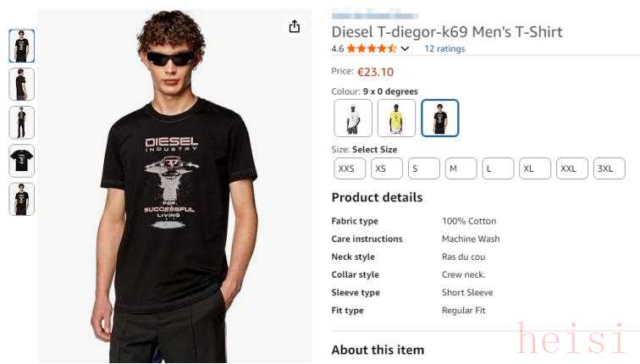This screenshot has width=640, height=364.
Task: Select the white t-shirt colour swatch
Action: (353, 118)
